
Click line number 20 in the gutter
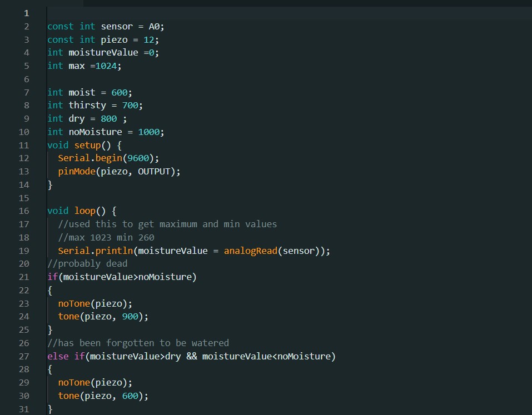pos(24,263)
